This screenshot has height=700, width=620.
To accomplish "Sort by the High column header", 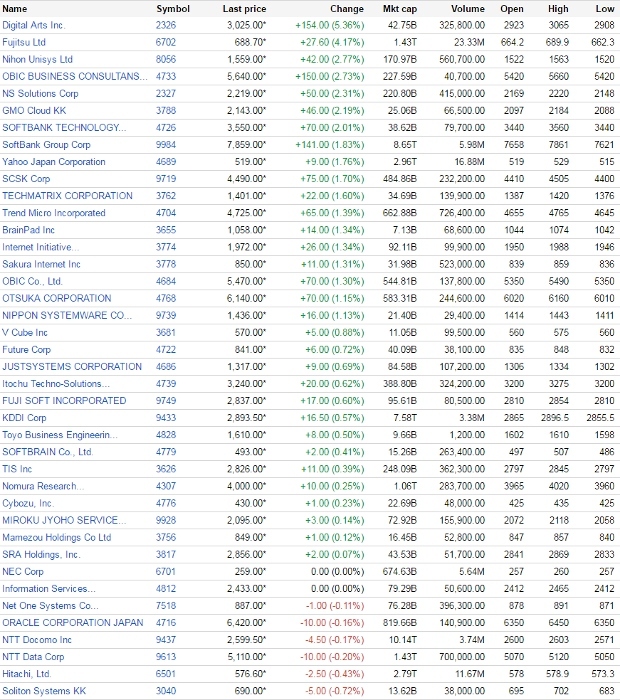I will point(558,9).
